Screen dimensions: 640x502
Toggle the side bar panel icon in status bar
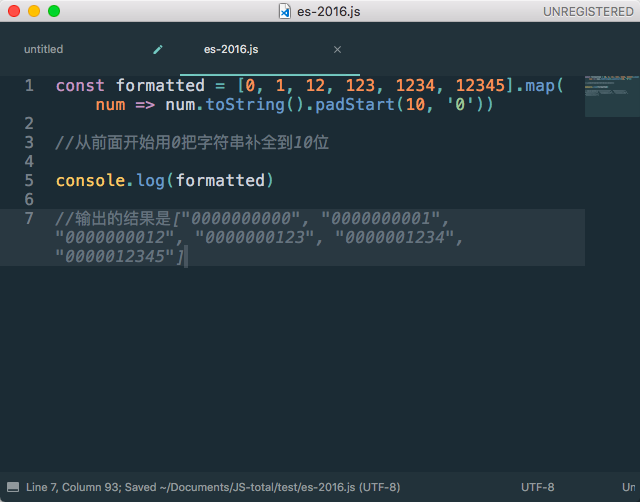point(13,487)
